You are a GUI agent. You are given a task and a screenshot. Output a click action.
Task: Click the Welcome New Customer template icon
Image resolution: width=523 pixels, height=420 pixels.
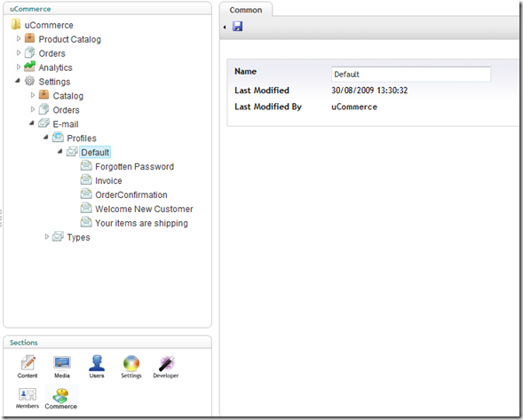tap(86, 208)
